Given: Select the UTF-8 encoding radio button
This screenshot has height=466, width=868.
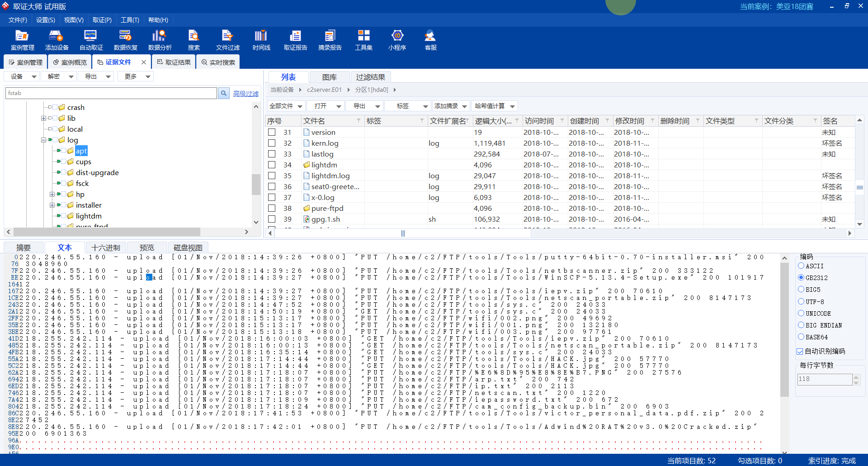Looking at the screenshot, I should click(801, 301).
